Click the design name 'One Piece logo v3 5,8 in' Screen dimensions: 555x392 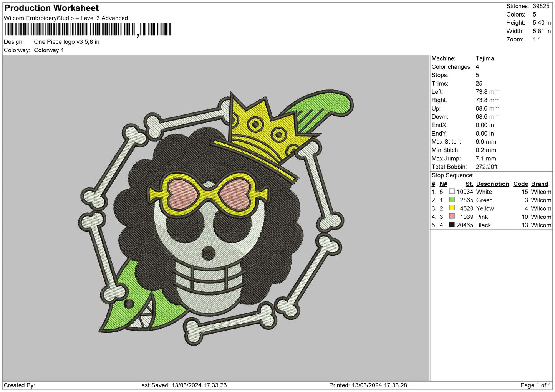click(66, 42)
